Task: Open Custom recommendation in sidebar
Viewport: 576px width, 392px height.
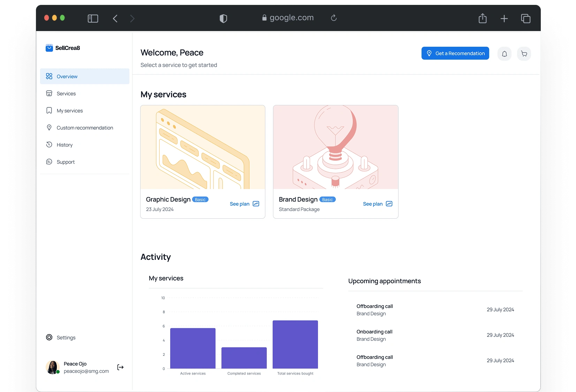Action: (85, 128)
